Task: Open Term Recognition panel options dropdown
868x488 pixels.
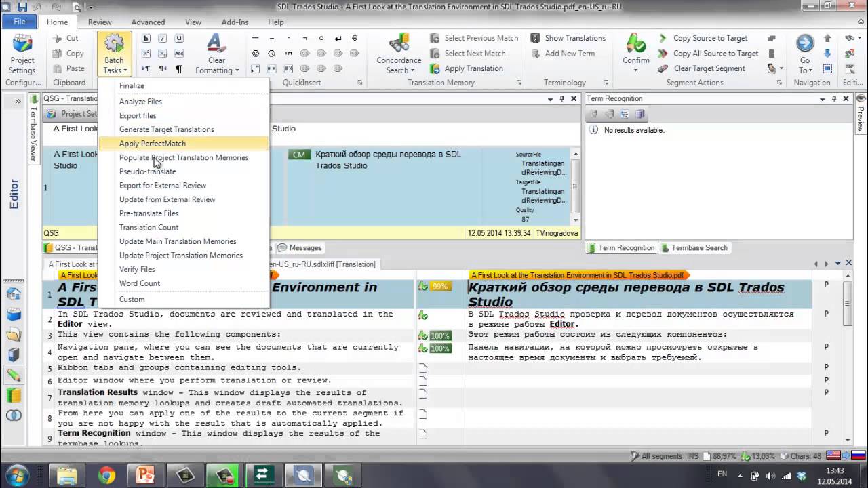Action: click(823, 99)
